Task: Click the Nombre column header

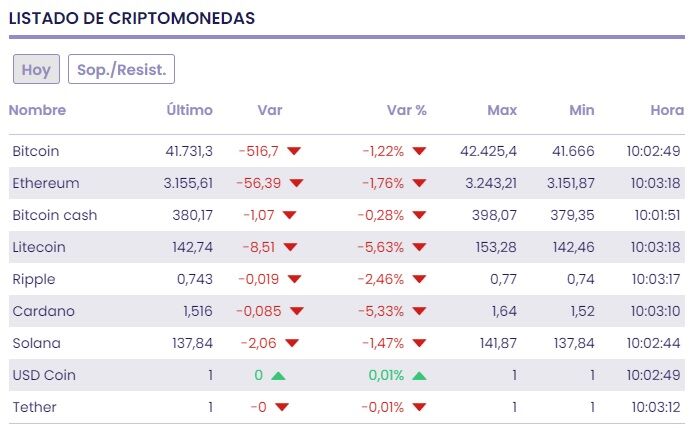Action: pos(37,110)
